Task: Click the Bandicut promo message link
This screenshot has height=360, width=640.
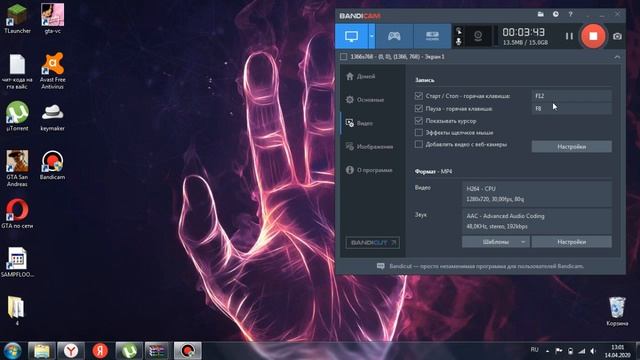Action: pos(486,266)
